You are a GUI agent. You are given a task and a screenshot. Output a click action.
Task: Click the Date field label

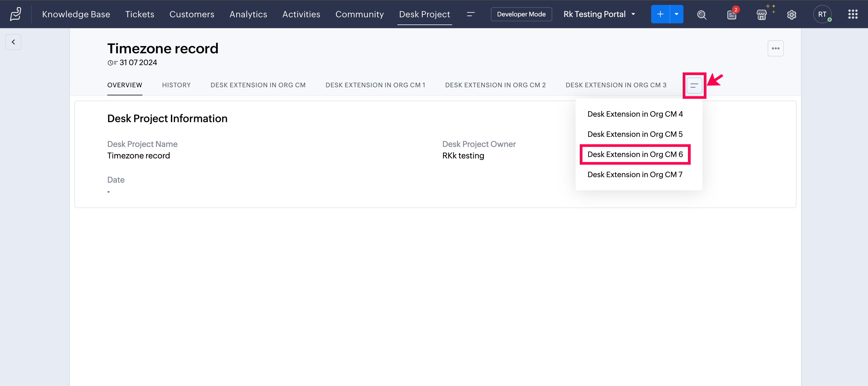(116, 180)
